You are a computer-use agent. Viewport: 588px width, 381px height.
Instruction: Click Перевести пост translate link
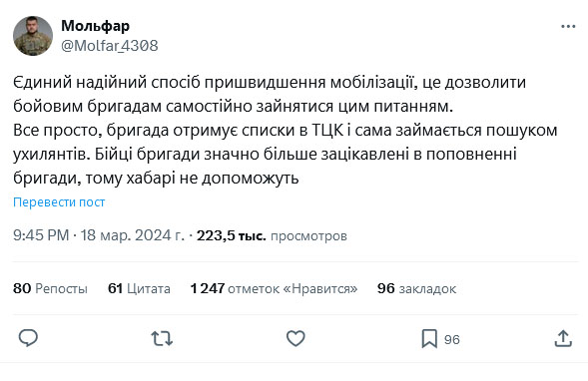tap(59, 201)
